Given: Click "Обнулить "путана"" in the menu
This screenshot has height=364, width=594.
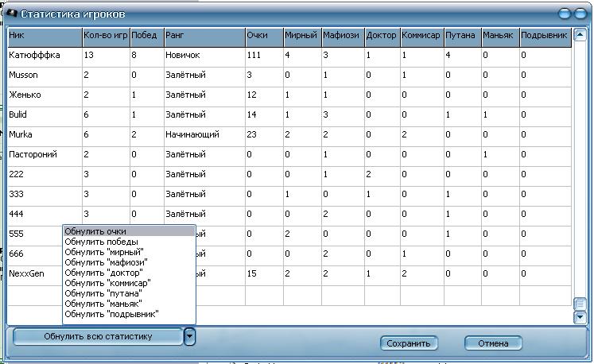Looking at the screenshot, I should click(128, 293).
